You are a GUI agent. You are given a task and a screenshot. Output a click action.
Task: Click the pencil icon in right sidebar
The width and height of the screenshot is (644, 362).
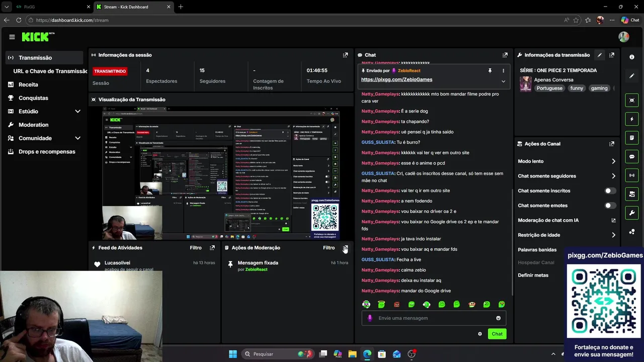632,76
